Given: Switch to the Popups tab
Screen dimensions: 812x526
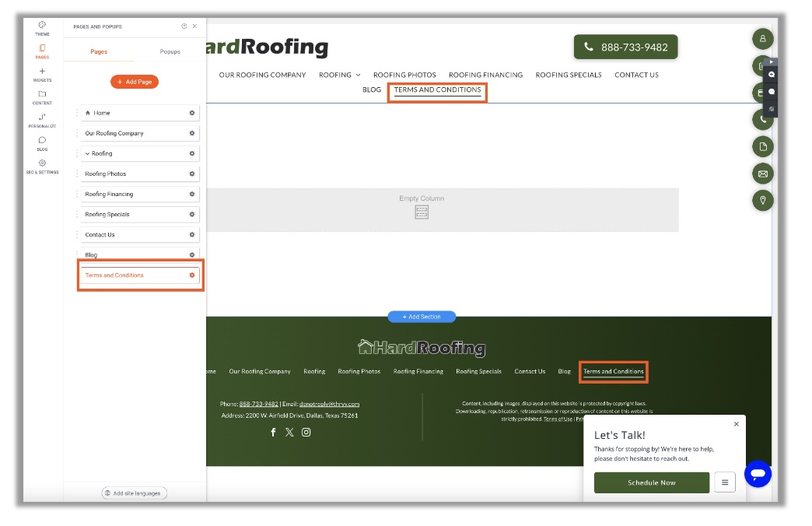Looking at the screenshot, I should coord(170,51).
